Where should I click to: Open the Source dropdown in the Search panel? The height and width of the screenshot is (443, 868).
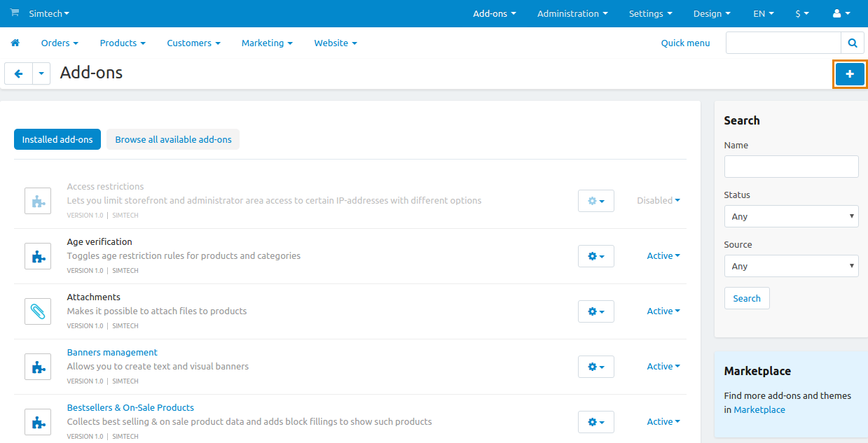[x=791, y=266]
